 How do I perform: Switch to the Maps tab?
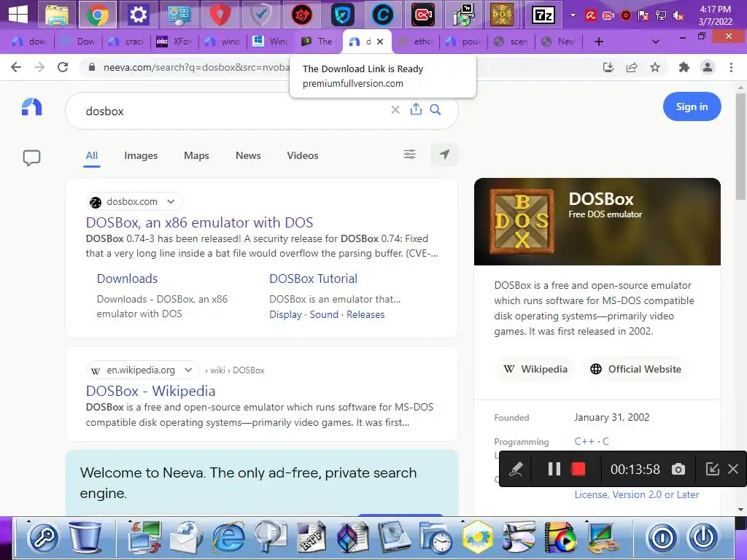pos(196,156)
